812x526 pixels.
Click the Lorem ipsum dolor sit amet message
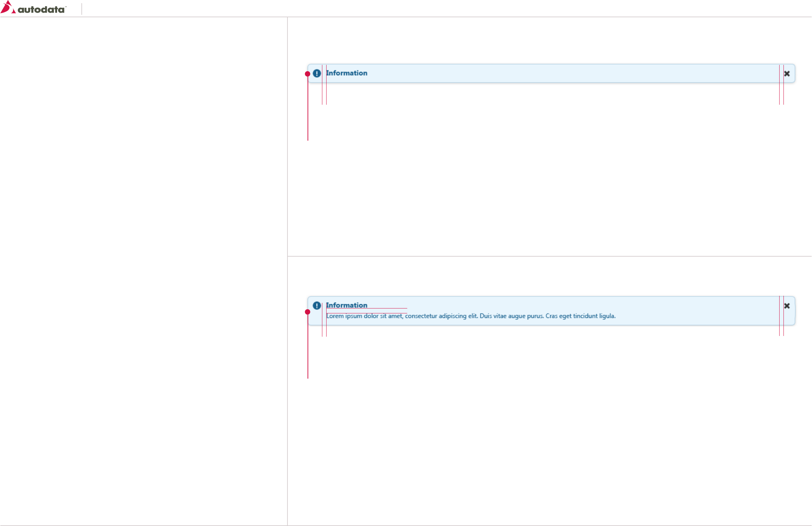click(364, 316)
